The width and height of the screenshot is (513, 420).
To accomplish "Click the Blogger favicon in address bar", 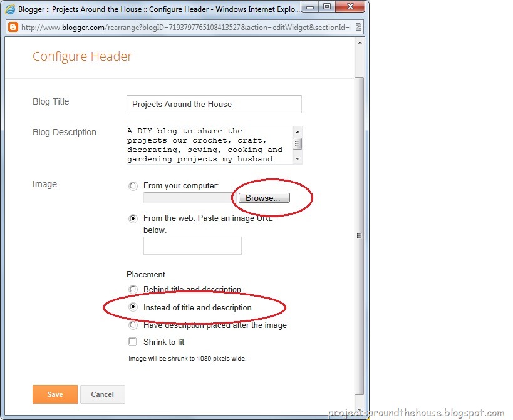I will coord(13,27).
